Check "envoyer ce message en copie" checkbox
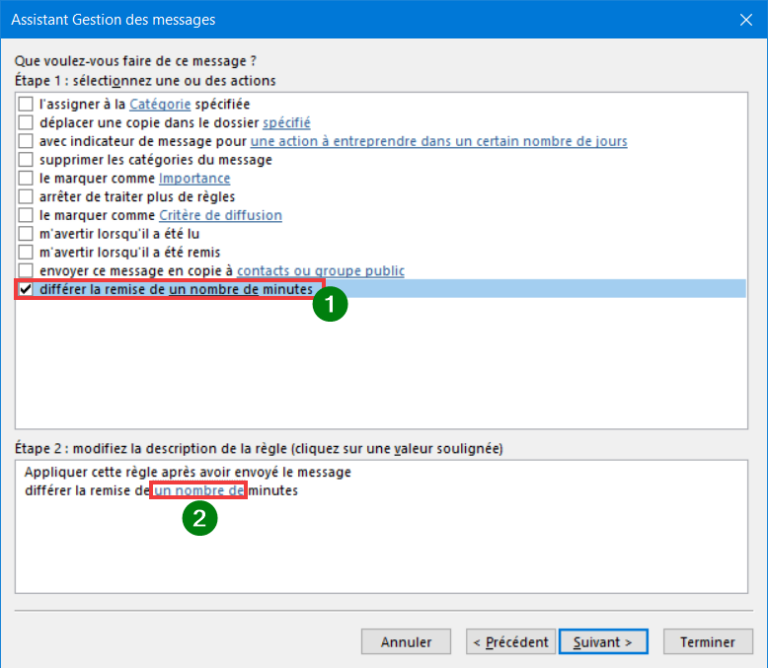Image resolution: width=768 pixels, height=668 pixels. [x=26, y=271]
